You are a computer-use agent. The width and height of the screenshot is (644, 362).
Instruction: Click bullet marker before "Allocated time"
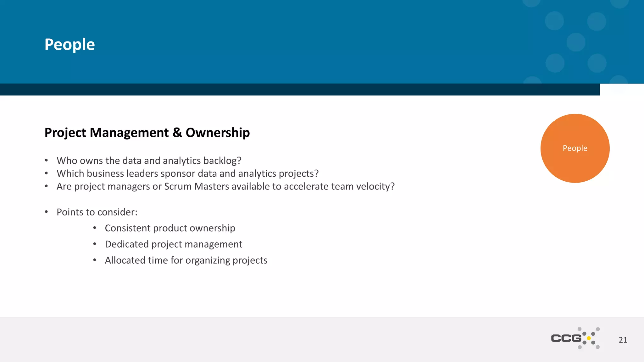(95, 260)
